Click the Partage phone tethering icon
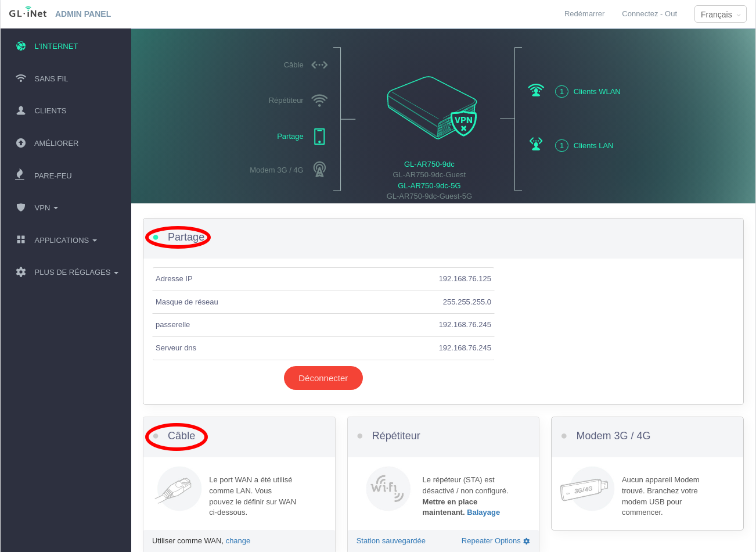The width and height of the screenshot is (756, 552). 319,137
